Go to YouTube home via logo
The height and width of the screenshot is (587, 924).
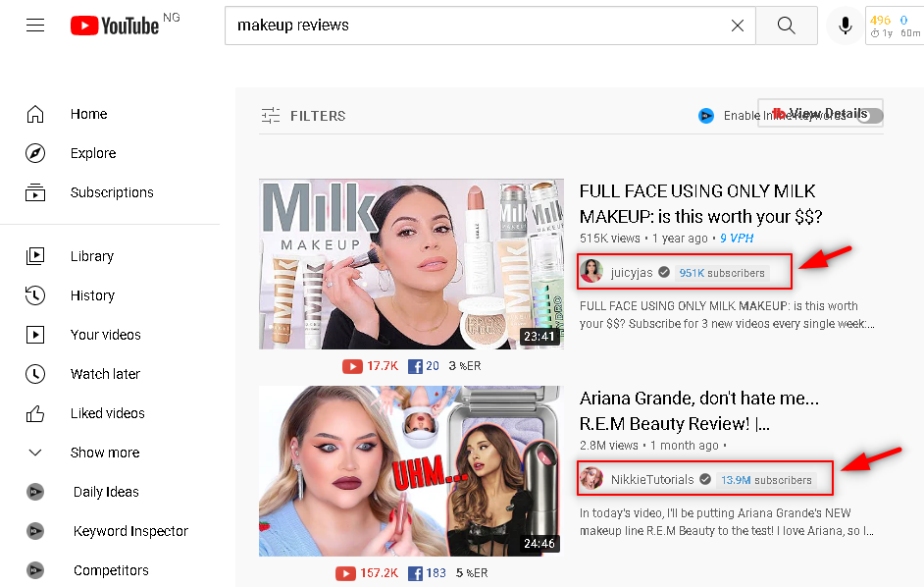click(115, 26)
